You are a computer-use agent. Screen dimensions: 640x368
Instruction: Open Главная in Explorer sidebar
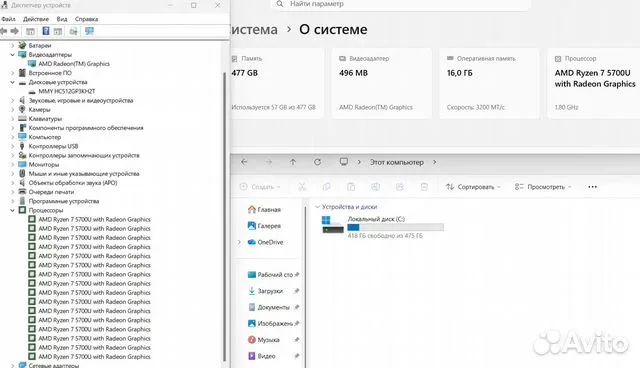[x=264, y=209]
